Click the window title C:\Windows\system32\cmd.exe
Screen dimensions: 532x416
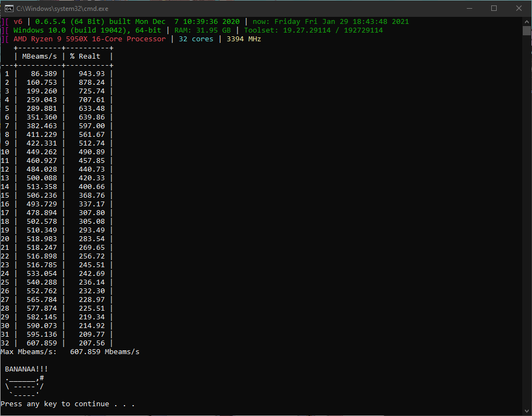[62, 9]
